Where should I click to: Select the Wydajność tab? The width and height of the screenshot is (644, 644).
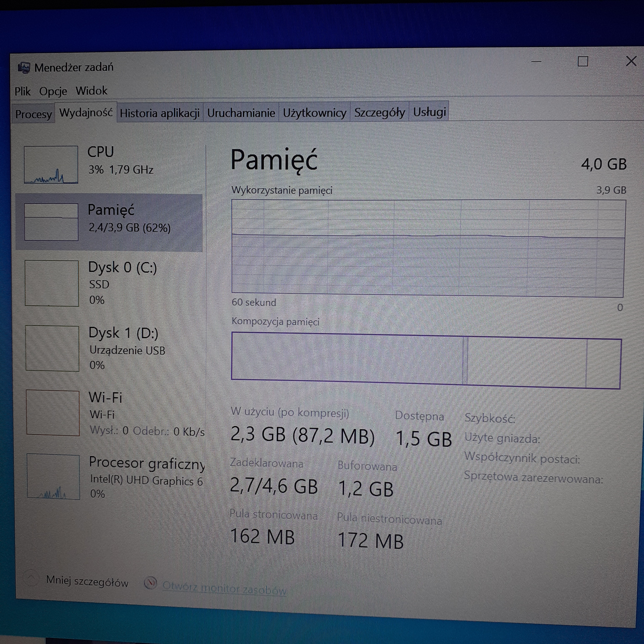tap(86, 113)
